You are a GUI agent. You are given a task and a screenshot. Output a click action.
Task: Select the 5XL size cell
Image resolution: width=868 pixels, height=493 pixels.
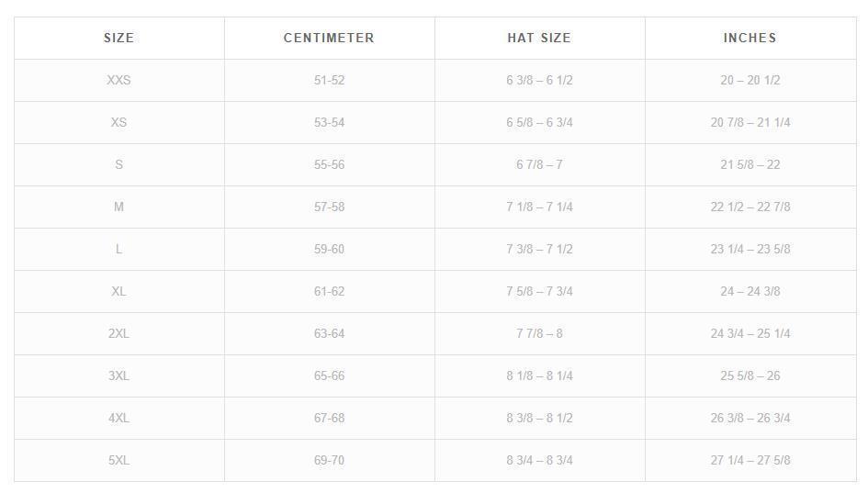point(118,460)
